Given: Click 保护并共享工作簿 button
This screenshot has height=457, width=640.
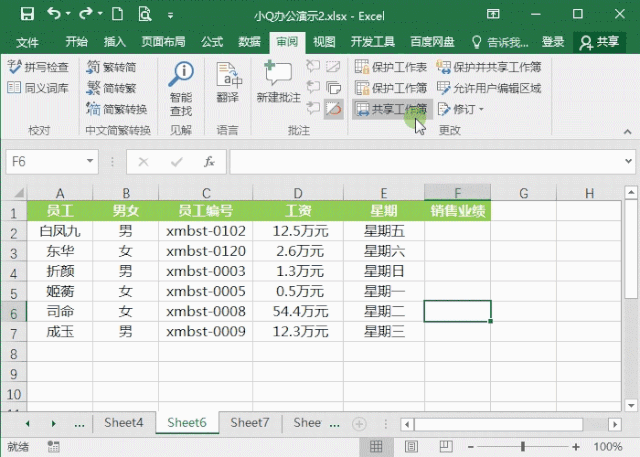Looking at the screenshot, I should [x=489, y=67].
